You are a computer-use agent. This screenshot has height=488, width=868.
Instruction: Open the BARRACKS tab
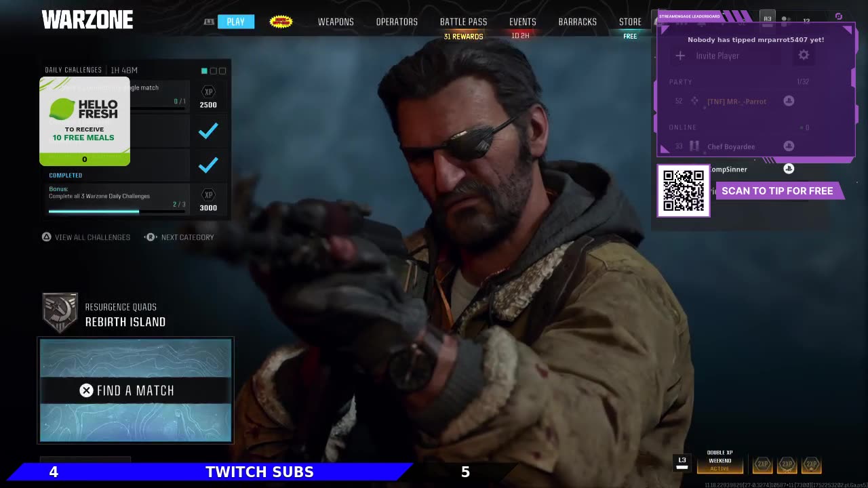coord(578,22)
